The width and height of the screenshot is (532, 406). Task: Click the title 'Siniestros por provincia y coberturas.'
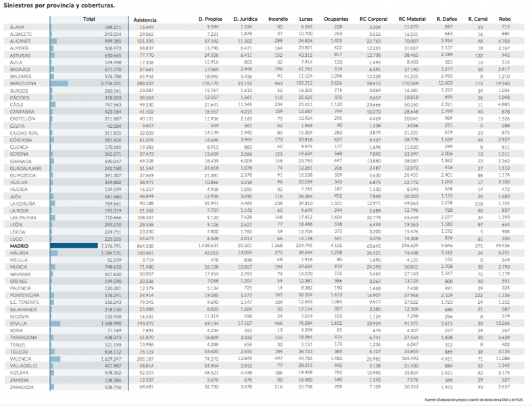tap(59, 5)
